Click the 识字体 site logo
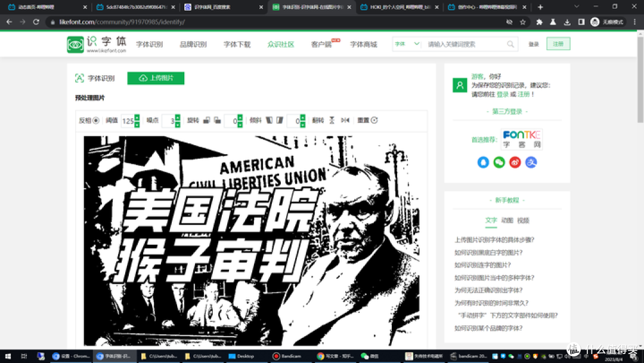Viewport: 644px width, 363px height. 97,44
